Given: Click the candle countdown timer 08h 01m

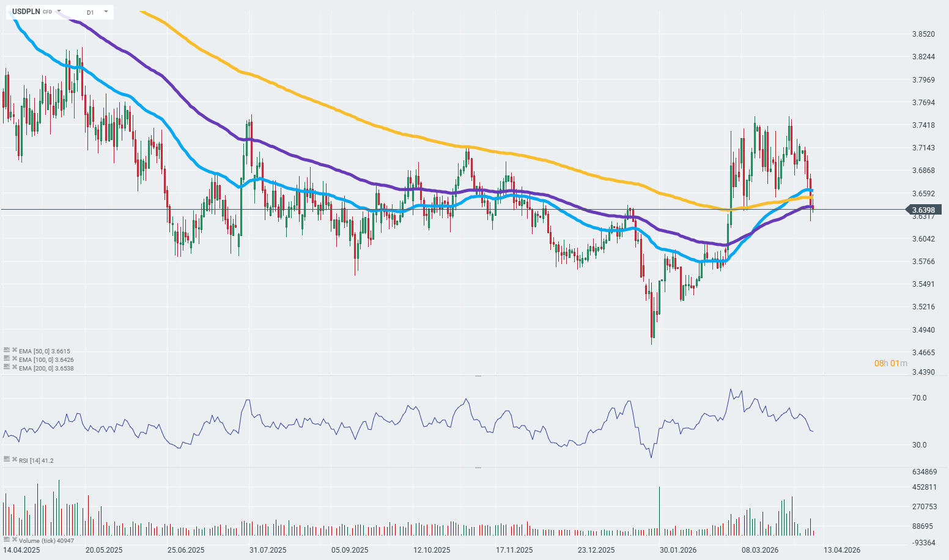Looking at the screenshot, I should click(890, 363).
